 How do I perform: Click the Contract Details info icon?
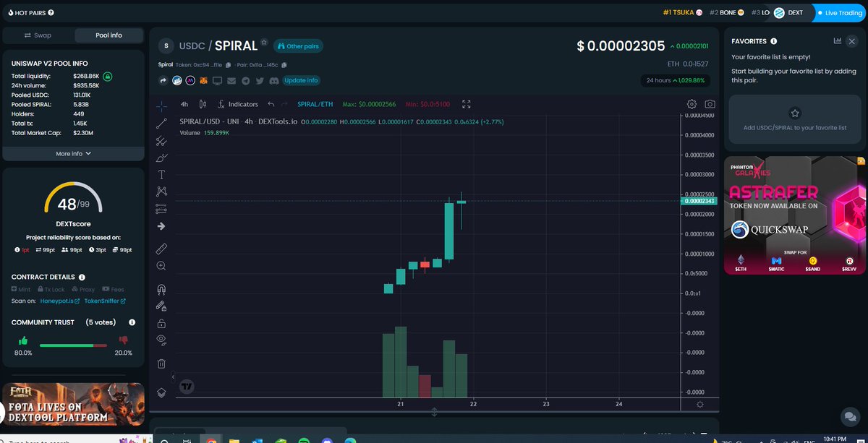tap(82, 277)
